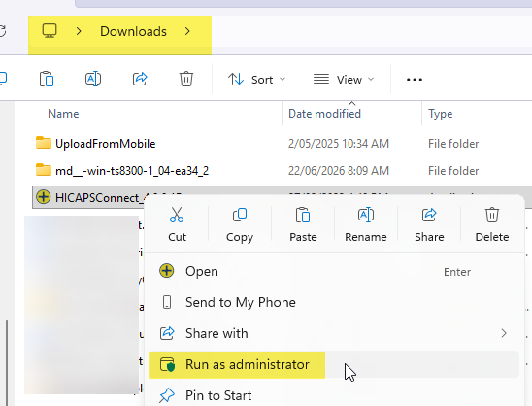
Task: Select Send to My Phone
Action: (x=334, y=302)
